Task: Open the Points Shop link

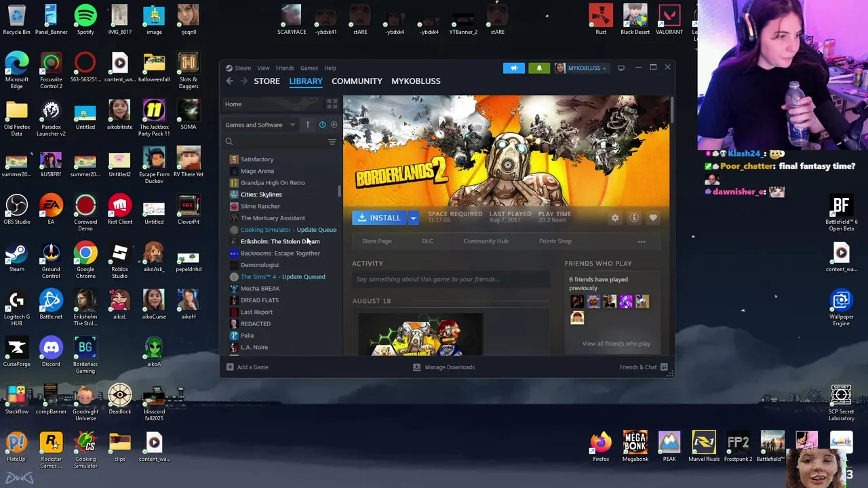Action: pyautogui.click(x=555, y=241)
